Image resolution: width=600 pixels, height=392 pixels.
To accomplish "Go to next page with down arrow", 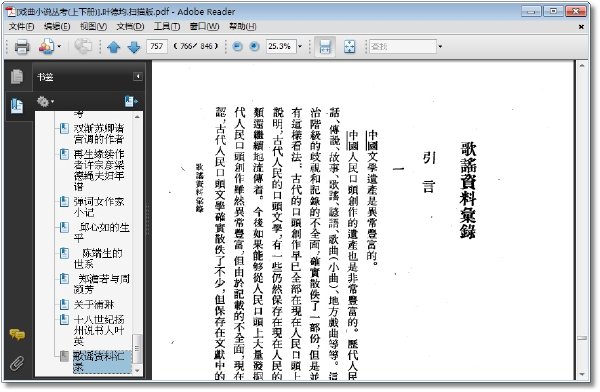I will pos(134,47).
